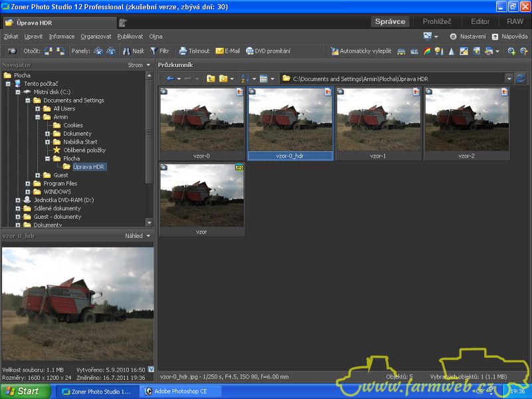Click the Najít binoculars search button
The height and width of the screenshot is (399, 532).
pyautogui.click(x=133, y=51)
